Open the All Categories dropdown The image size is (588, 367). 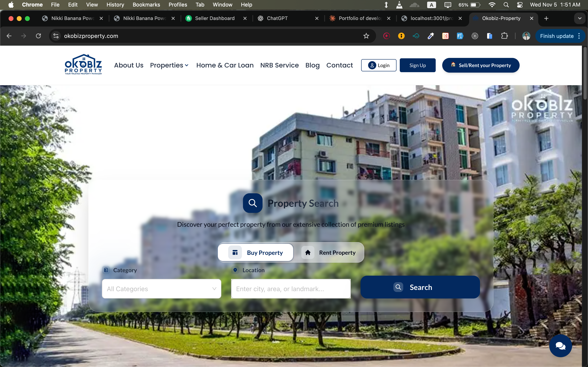pyautogui.click(x=161, y=289)
